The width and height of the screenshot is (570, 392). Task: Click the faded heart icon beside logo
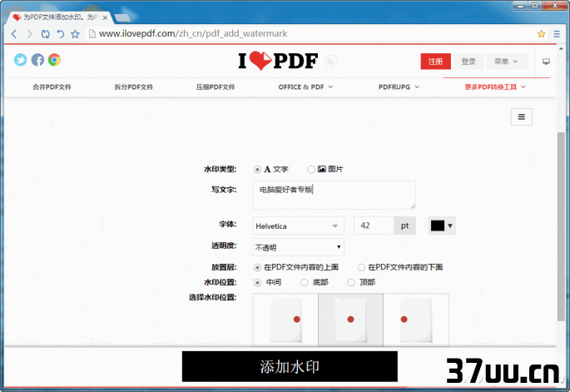pyautogui.click(x=331, y=61)
